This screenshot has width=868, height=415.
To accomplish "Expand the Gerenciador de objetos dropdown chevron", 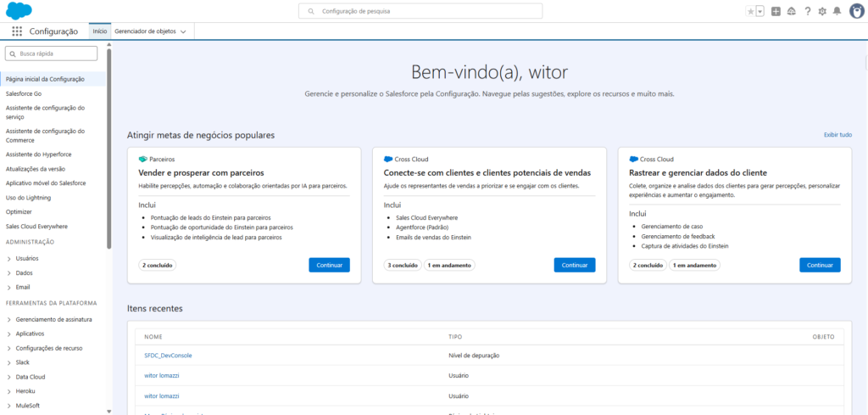I will (183, 31).
